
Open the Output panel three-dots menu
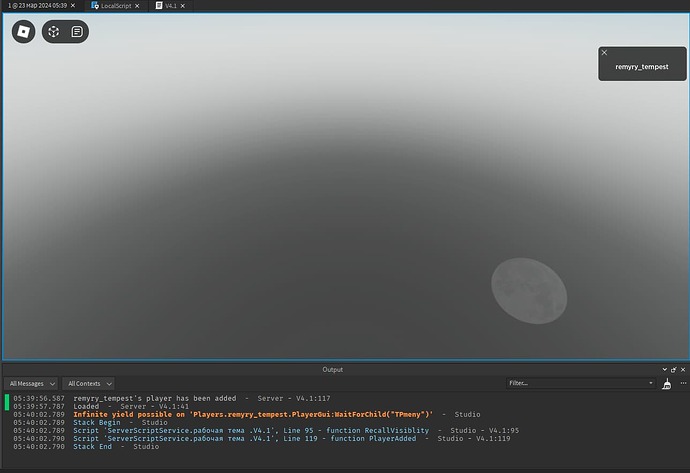(681, 383)
